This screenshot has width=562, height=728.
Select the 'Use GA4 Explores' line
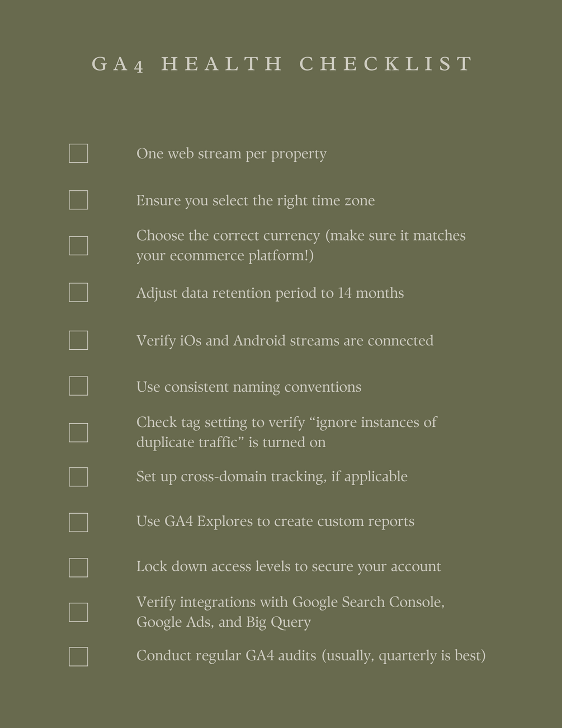(275, 522)
